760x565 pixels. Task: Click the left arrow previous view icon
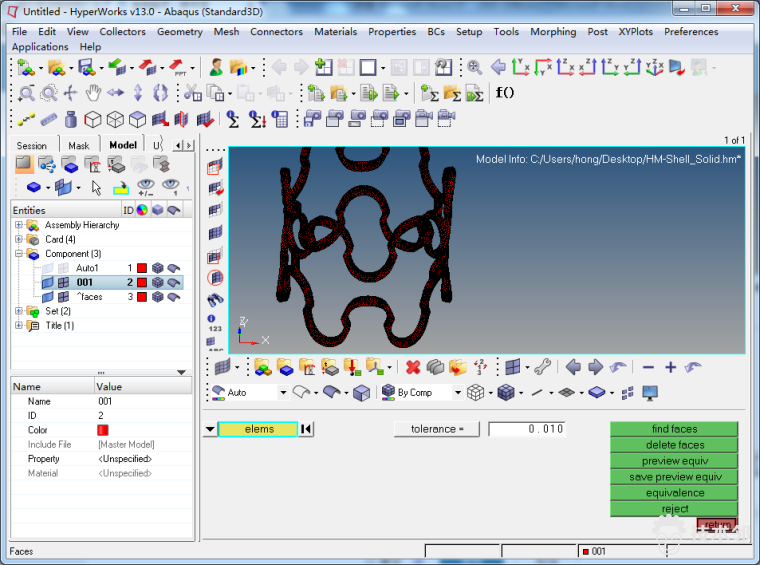pos(573,367)
